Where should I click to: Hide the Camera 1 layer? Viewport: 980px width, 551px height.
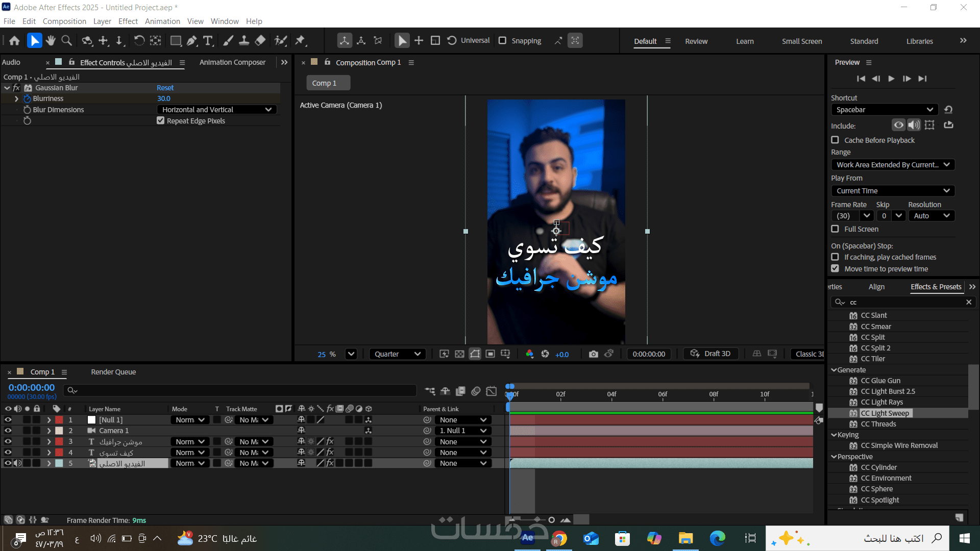coord(8,431)
